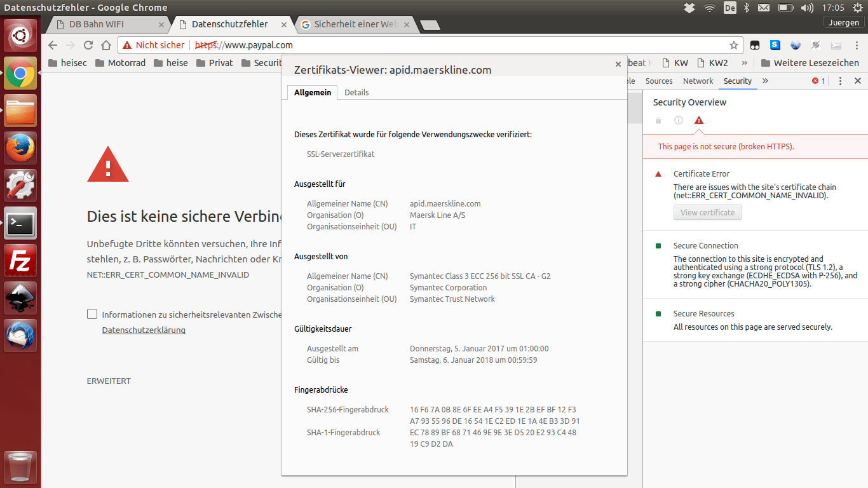Click the blue S extension icon

(x=775, y=45)
